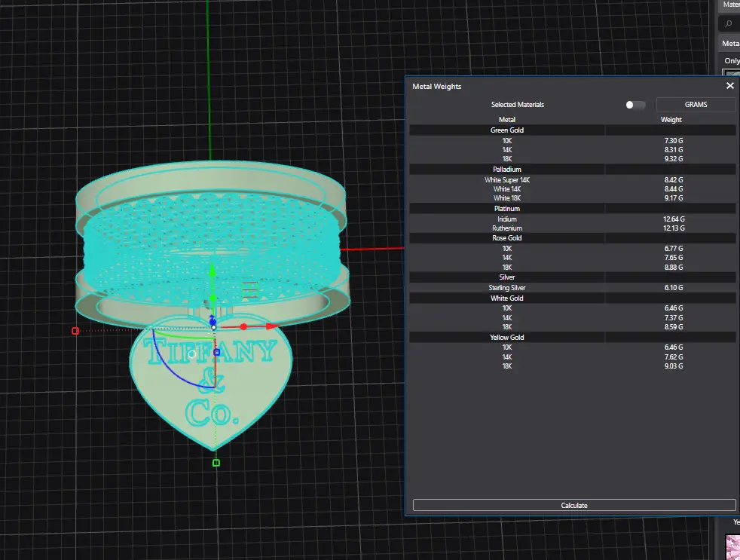
Task: Click the 8.59 G weight value
Action: click(674, 327)
